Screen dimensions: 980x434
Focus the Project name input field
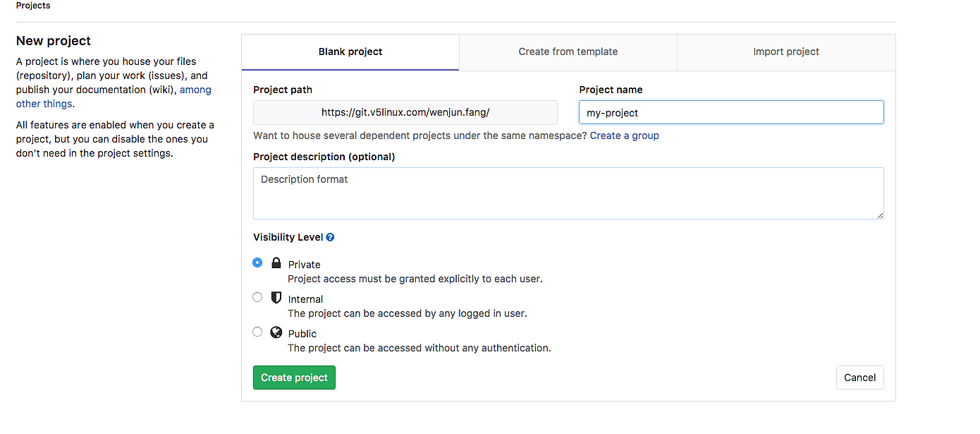[x=730, y=113]
